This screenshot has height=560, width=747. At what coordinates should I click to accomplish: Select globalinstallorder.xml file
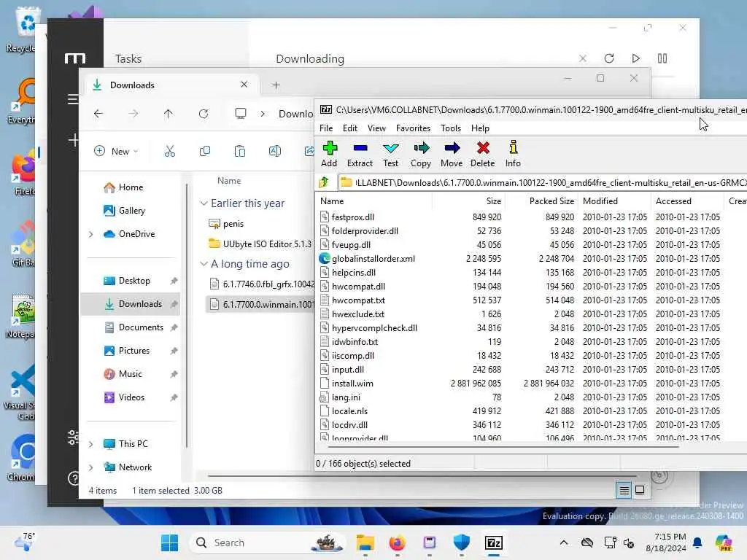click(373, 259)
